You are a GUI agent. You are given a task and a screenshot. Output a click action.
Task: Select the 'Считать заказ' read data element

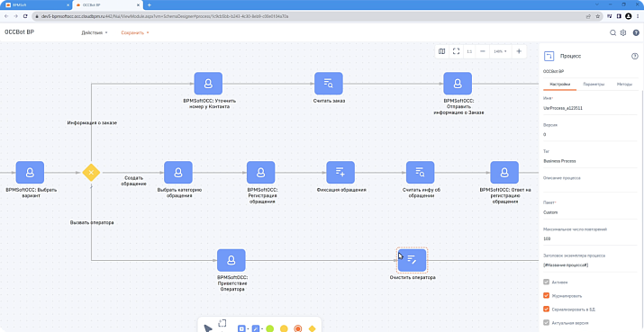click(x=329, y=84)
